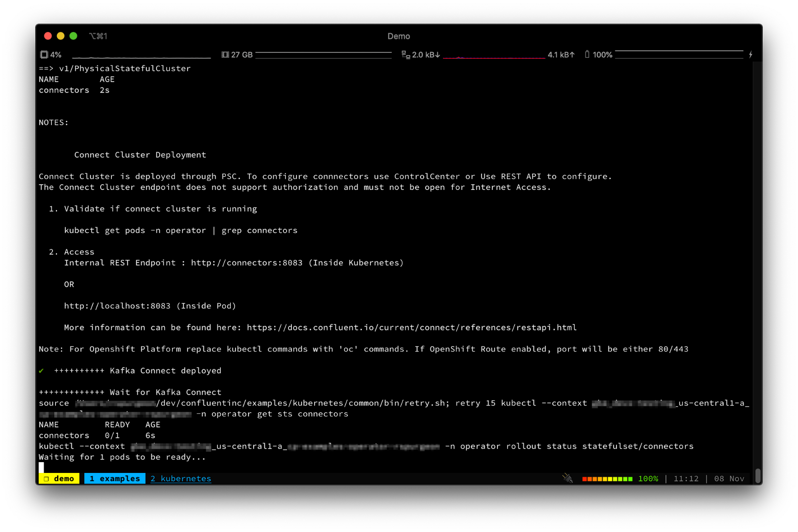The height and width of the screenshot is (532, 798).
Task: Switch to the 2 kubernetes tmux window
Action: 180,478
